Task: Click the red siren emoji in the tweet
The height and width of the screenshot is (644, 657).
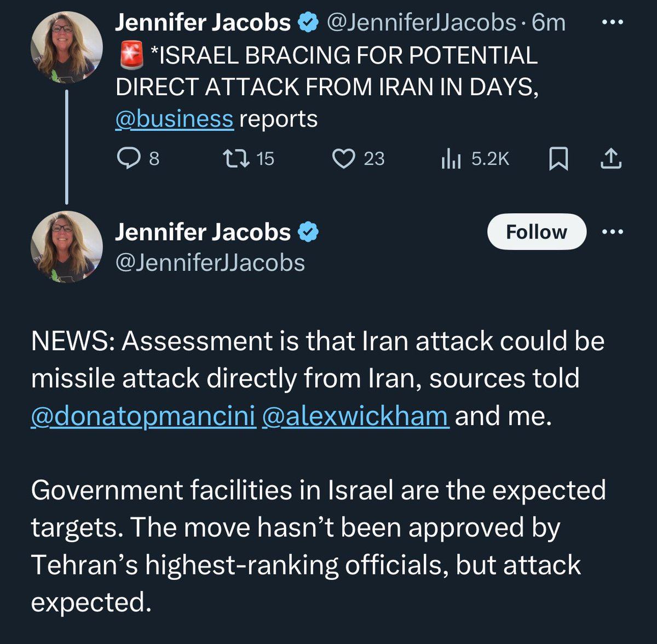Action: click(131, 55)
